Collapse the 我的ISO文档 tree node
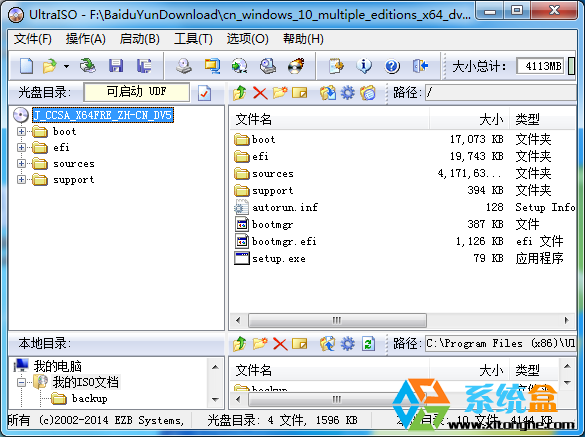 pyautogui.click(x=21, y=382)
